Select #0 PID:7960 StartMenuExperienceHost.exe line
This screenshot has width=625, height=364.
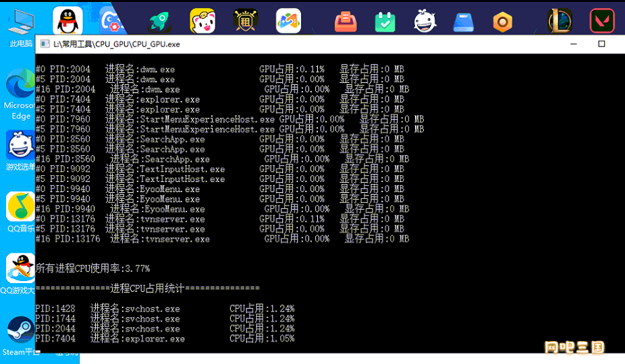[x=230, y=119]
